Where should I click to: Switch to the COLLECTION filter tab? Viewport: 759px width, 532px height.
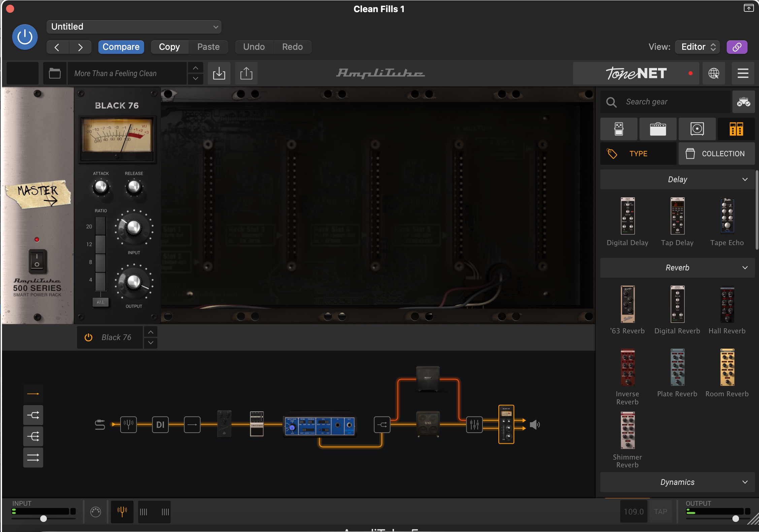coord(717,154)
